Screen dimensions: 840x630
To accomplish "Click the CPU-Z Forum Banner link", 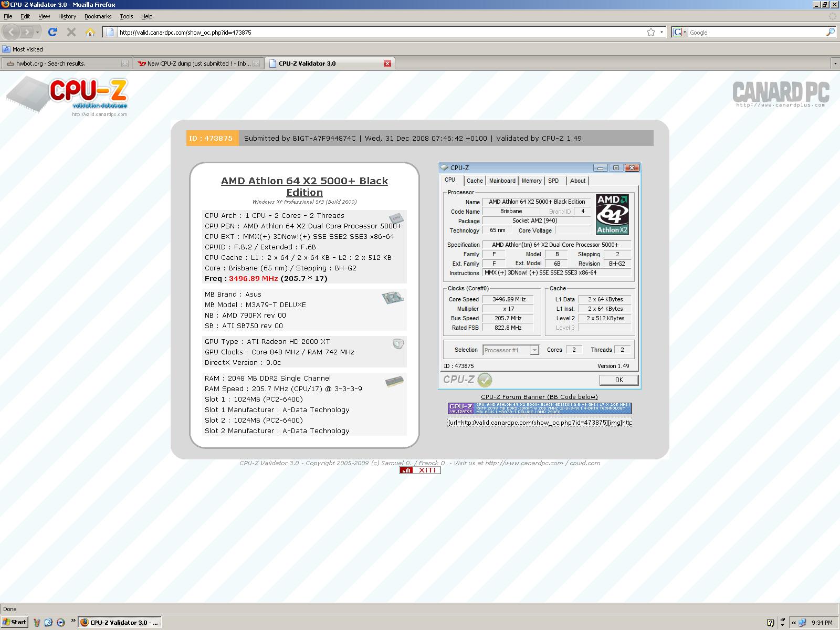I will click(539, 397).
